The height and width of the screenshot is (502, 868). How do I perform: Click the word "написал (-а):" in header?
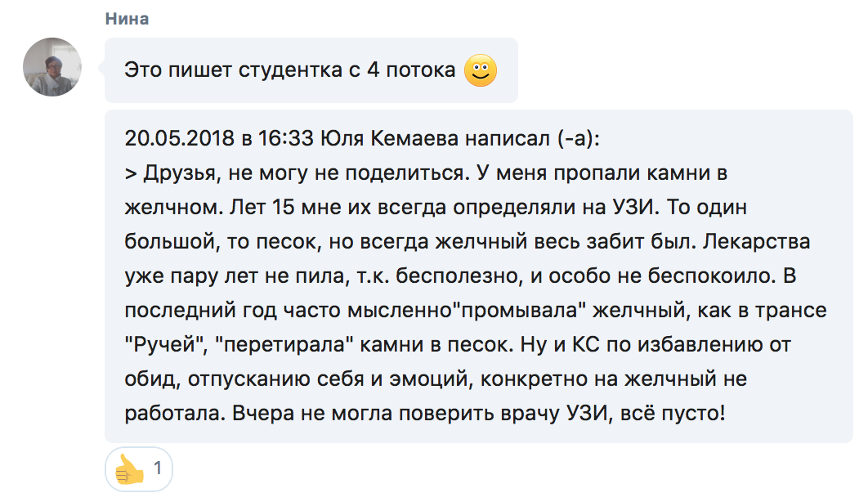coord(532,138)
